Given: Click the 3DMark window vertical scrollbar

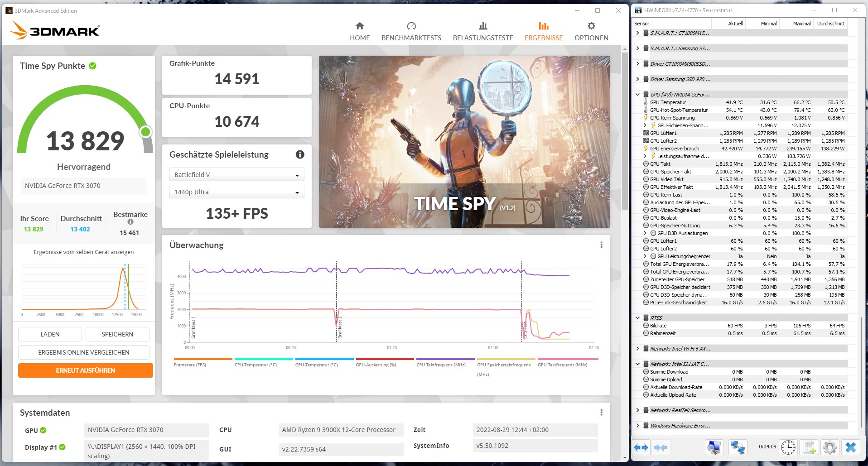Looking at the screenshot, I should (x=625, y=131).
